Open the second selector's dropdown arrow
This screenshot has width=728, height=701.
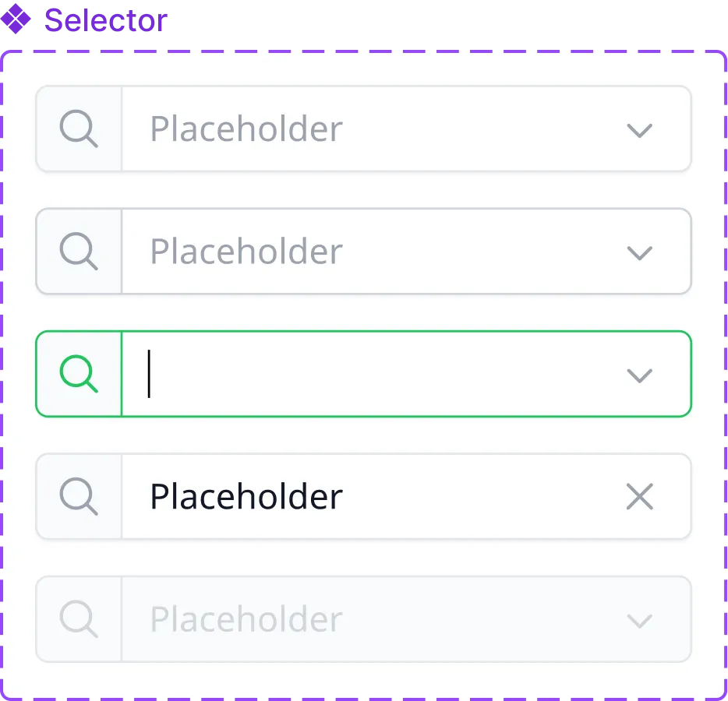click(x=639, y=252)
